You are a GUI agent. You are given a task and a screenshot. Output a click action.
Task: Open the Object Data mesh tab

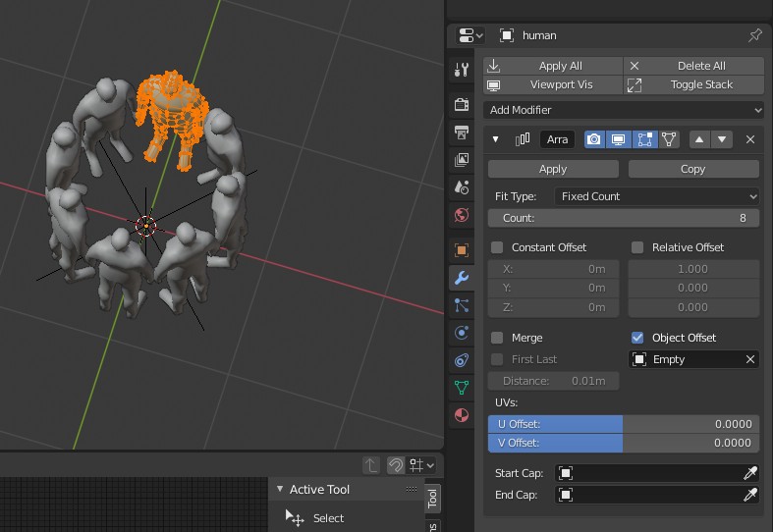click(x=462, y=388)
